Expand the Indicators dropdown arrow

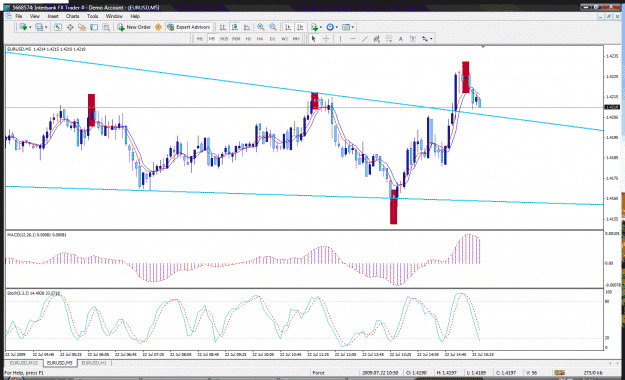click(x=321, y=27)
